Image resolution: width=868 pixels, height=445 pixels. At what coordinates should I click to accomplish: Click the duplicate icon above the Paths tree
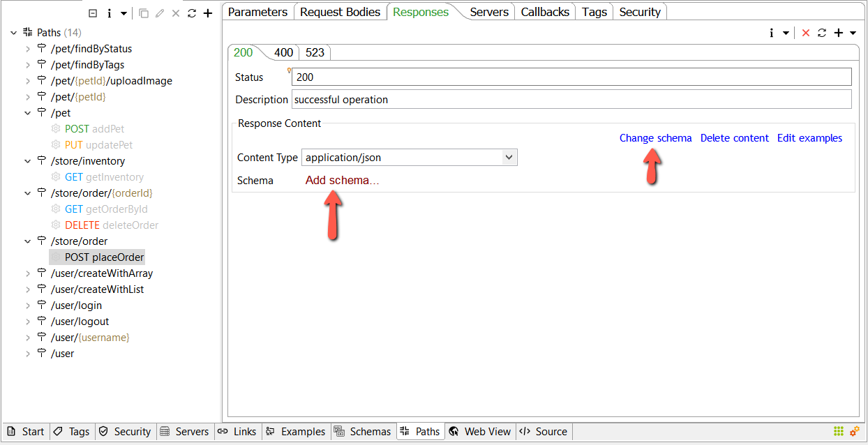[x=144, y=13]
